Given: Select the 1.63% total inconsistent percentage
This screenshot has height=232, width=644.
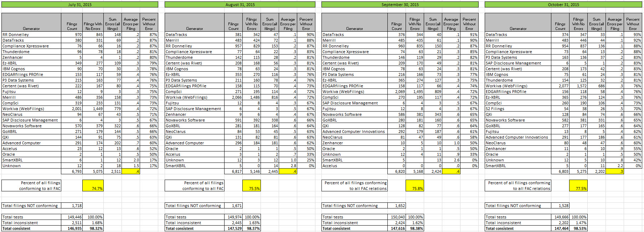Looking at the screenshot, I should coord(251,223).
